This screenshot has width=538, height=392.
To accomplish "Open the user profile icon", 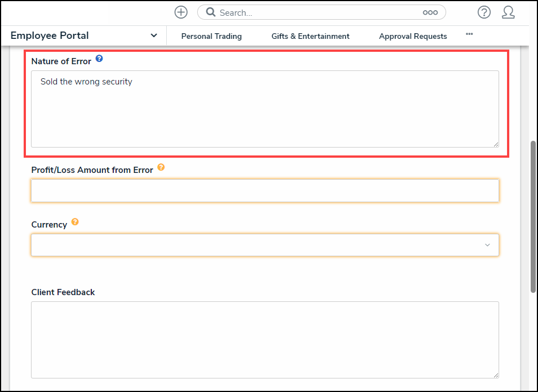I will point(508,12).
